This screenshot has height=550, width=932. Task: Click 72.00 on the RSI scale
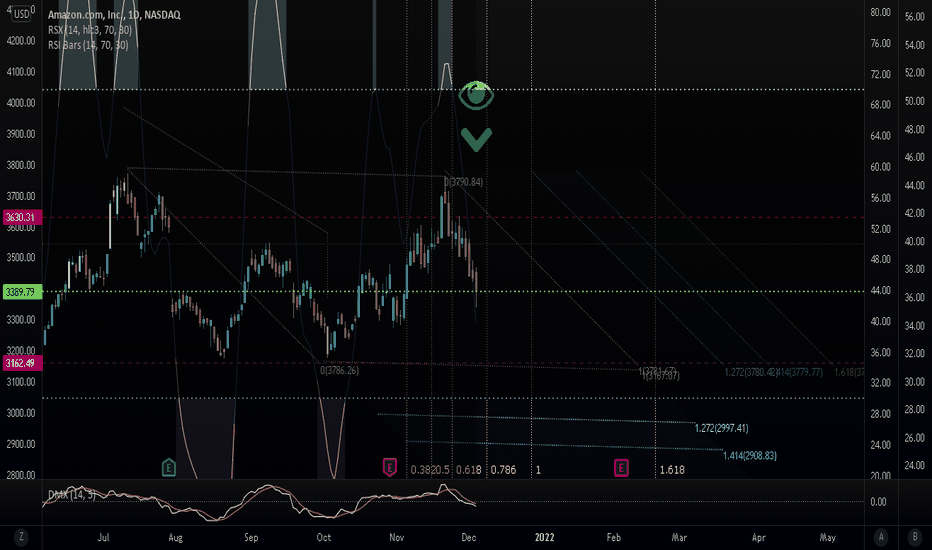(x=880, y=74)
